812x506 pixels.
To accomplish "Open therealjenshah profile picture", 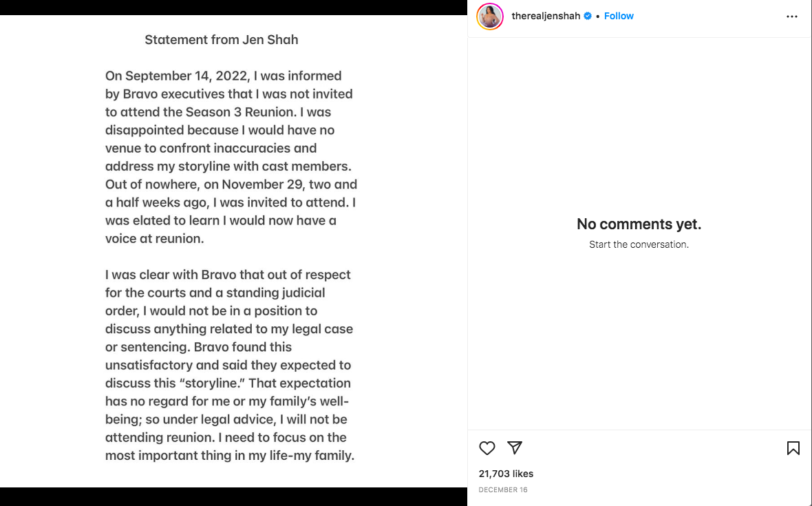I will coord(490,17).
